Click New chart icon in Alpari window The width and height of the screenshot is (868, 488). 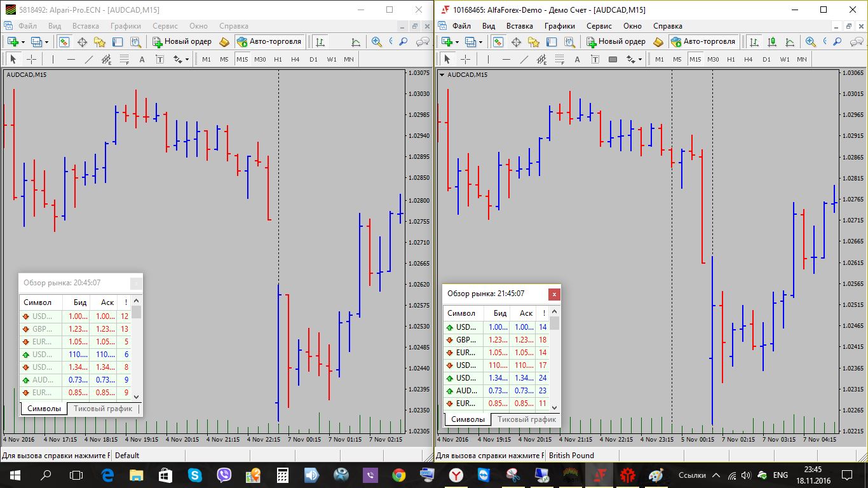pyautogui.click(x=12, y=42)
